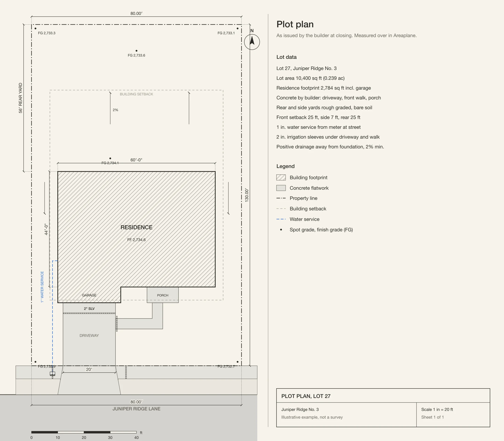Click the Property line legend symbol
The width and height of the screenshot is (504, 441).
click(x=281, y=198)
